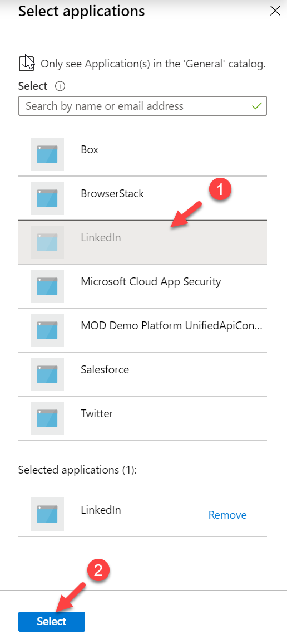
Task: Select the Salesforce list entry
Action: coord(143,374)
